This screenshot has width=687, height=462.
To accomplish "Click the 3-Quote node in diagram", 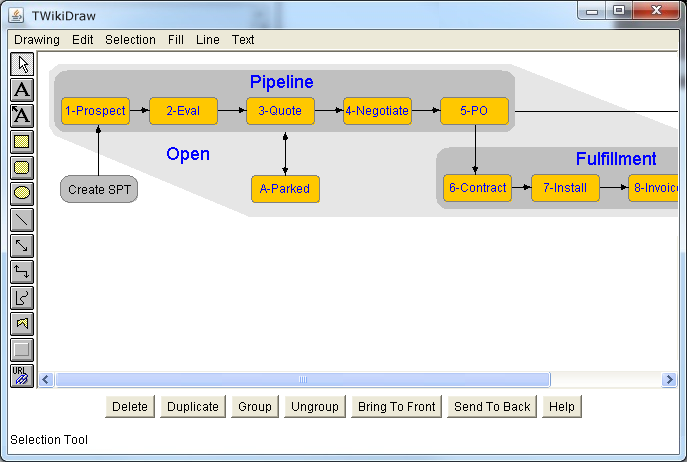I will pos(280,111).
